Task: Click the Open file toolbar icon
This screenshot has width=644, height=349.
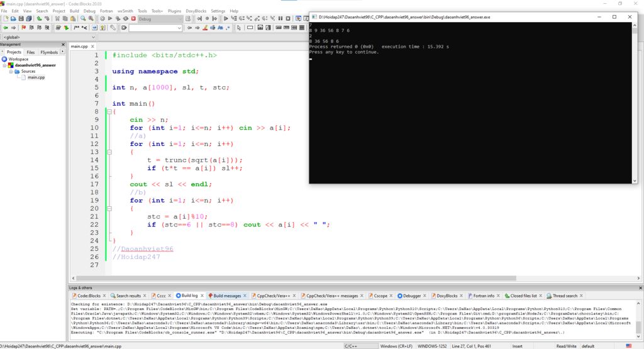Action: click(14, 18)
